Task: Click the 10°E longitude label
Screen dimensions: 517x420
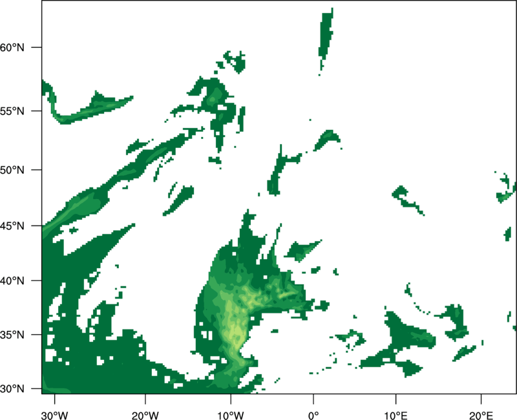Action: pos(396,415)
